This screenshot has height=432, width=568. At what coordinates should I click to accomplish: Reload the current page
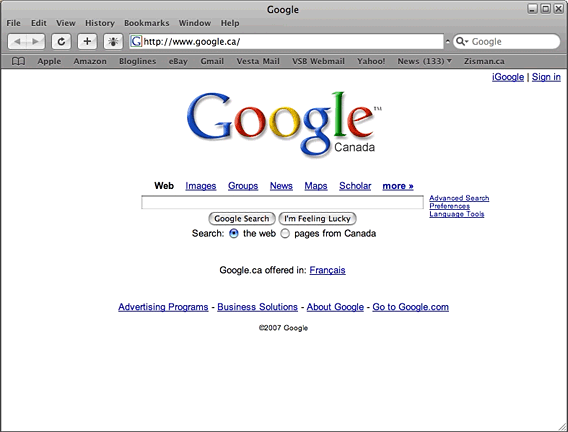tap(61, 42)
